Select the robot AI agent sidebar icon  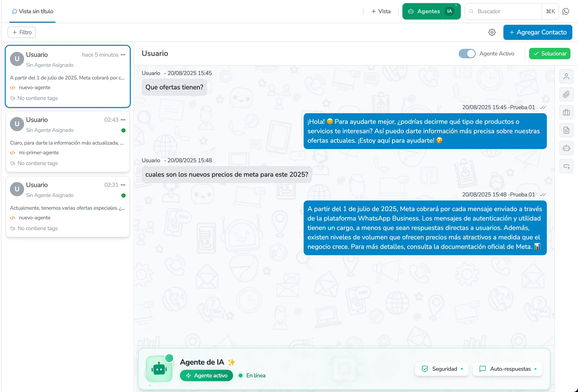tap(567, 148)
